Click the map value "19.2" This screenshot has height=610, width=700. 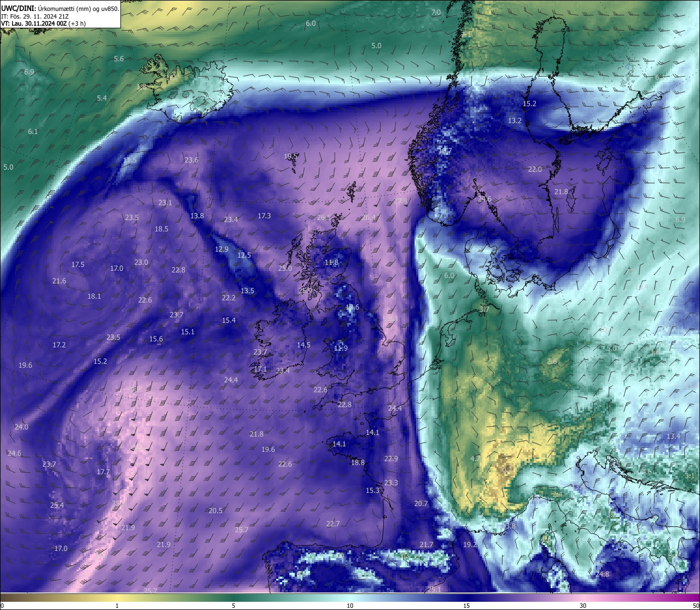coord(470,544)
